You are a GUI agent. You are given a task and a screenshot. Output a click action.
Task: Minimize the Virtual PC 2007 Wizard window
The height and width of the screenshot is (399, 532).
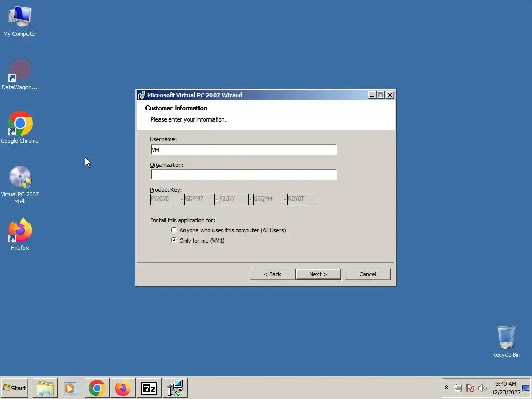372,95
